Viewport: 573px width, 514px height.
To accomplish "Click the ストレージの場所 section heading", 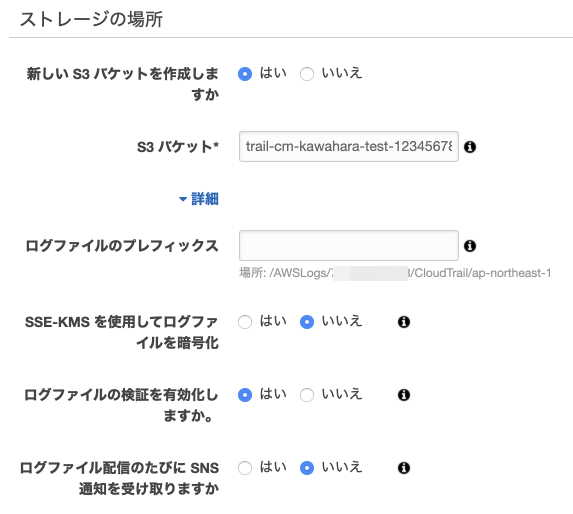I will (x=91, y=19).
